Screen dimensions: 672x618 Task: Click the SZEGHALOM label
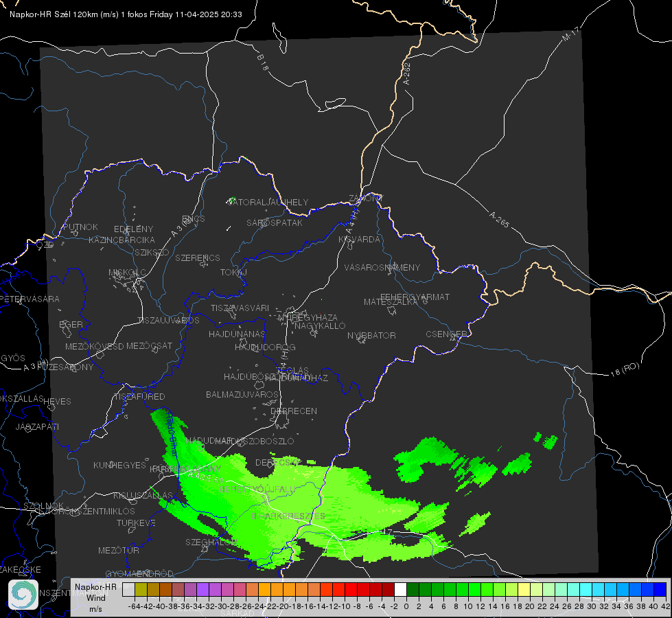point(211,542)
